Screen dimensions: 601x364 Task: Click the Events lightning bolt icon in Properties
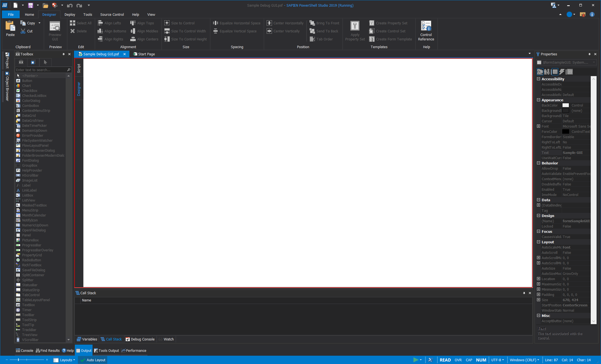click(x=562, y=72)
